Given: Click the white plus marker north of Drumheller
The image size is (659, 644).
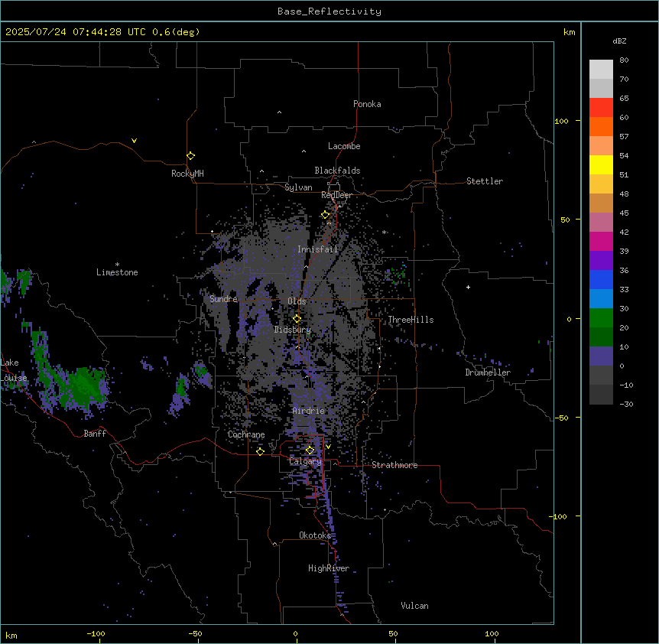Looking at the screenshot, I should (x=468, y=287).
